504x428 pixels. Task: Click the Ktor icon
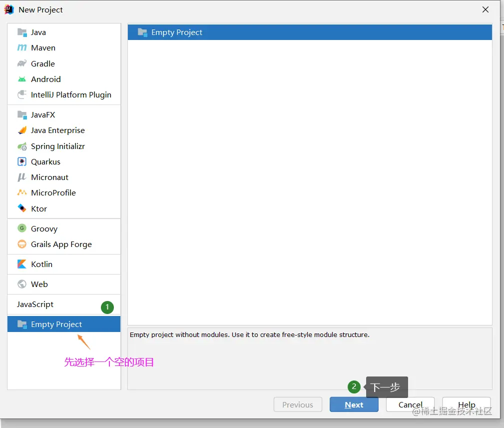pyautogui.click(x=22, y=208)
